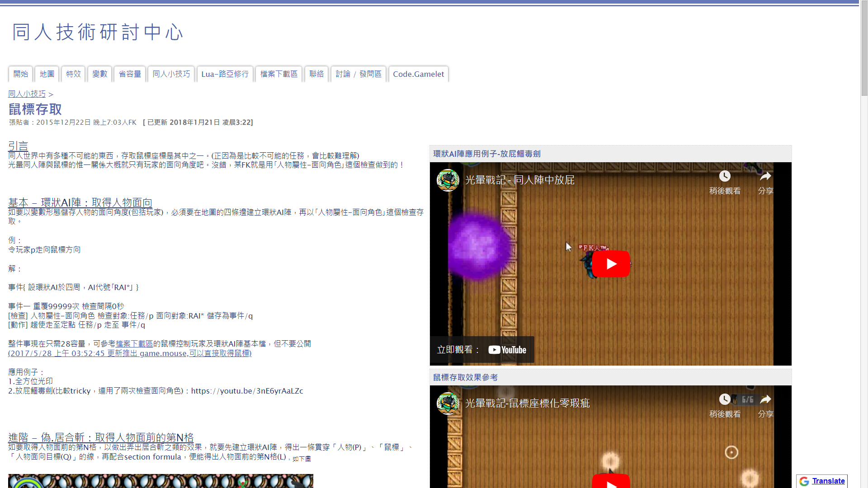
Task: Switch to Lua-路亞修行 tab
Action: (x=225, y=74)
